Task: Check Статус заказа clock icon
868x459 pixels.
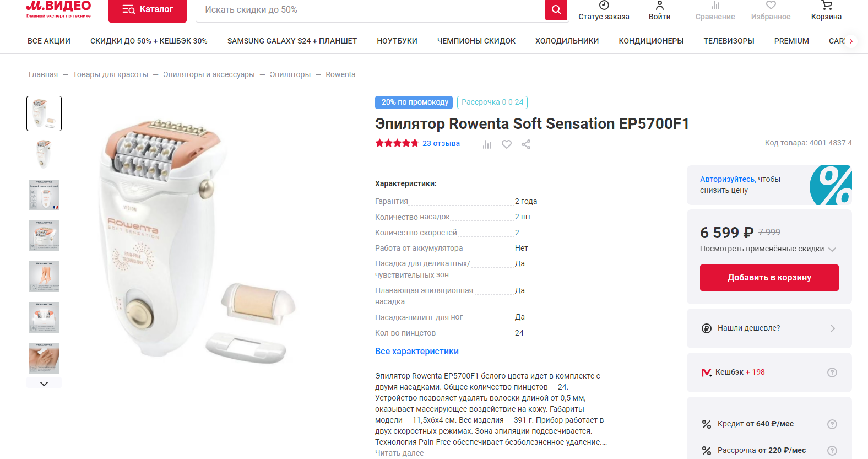Action: point(604,6)
